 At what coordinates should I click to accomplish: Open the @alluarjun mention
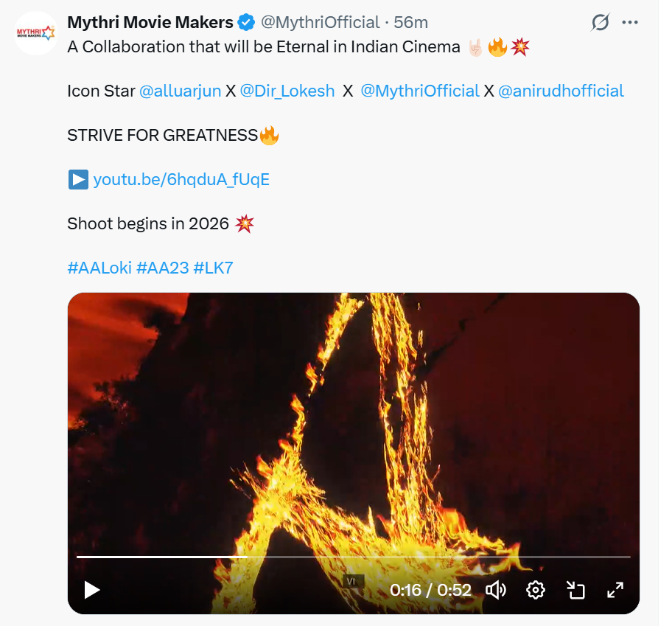click(x=180, y=91)
